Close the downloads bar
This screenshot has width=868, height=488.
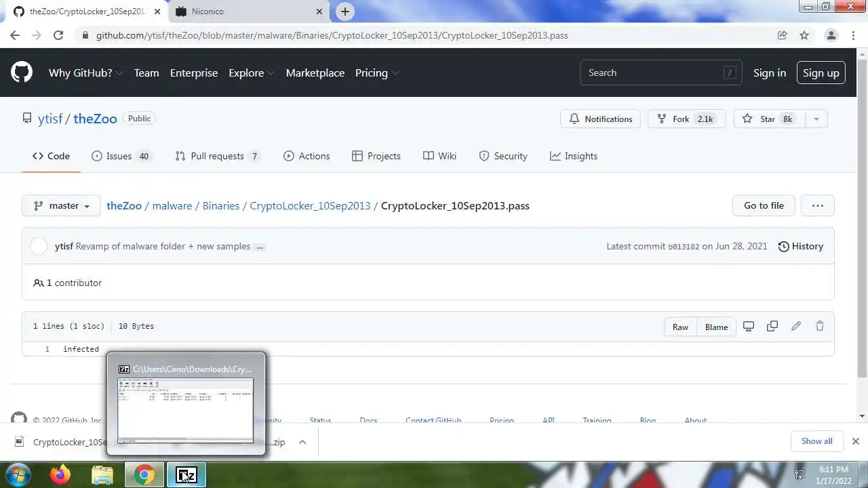click(x=856, y=441)
